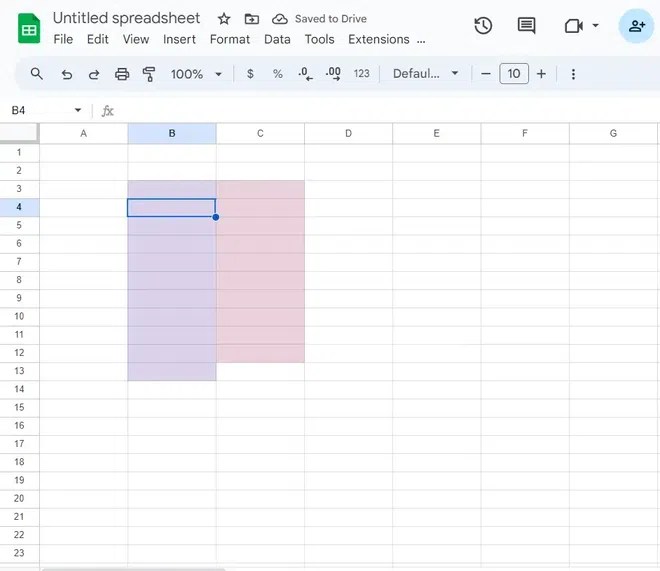Open the Edit menu

click(x=98, y=40)
